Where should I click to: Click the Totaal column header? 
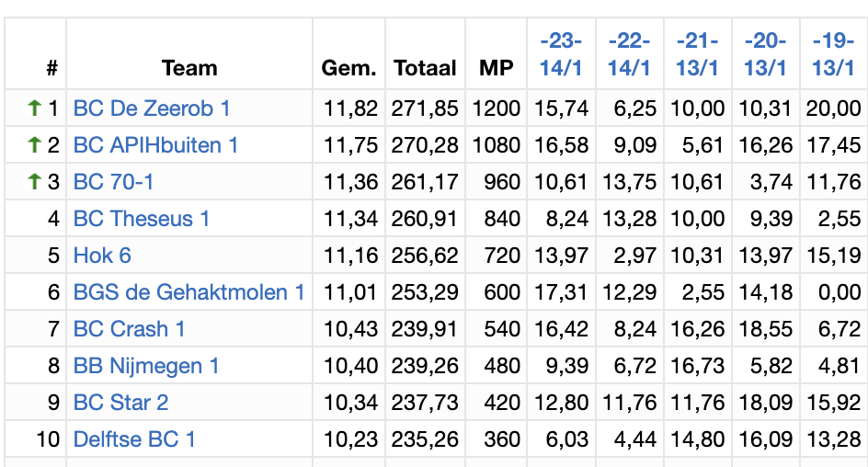(425, 68)
